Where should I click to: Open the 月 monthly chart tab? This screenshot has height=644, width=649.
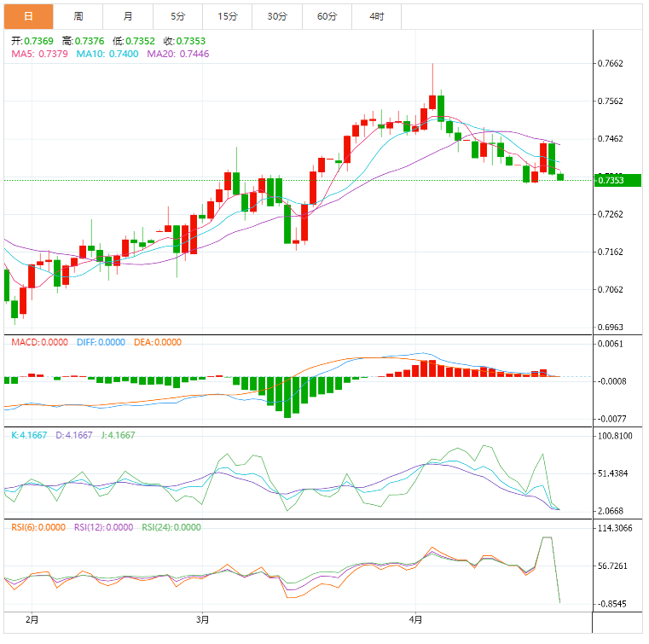tap(128, 16)
